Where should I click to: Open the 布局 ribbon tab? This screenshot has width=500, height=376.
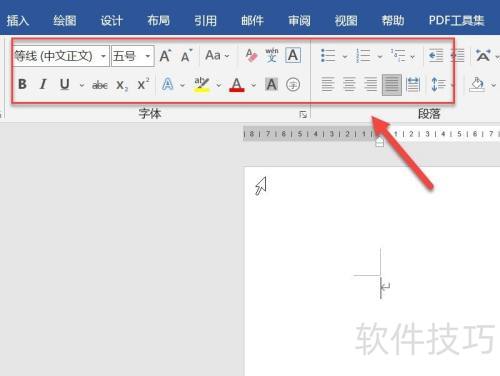click(x=159, y=21)
